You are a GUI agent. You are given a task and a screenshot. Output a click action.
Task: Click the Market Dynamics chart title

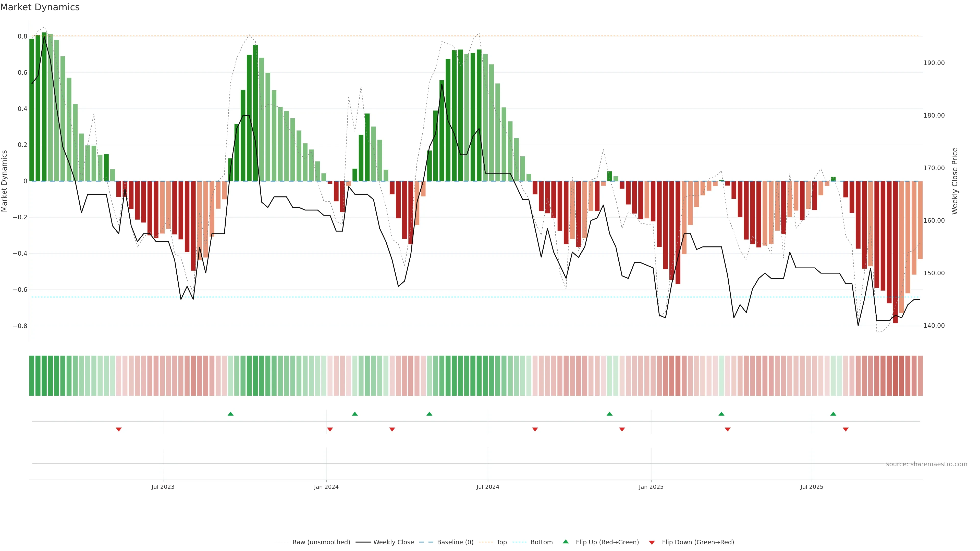pyautogui.click(x=40, y=7)
